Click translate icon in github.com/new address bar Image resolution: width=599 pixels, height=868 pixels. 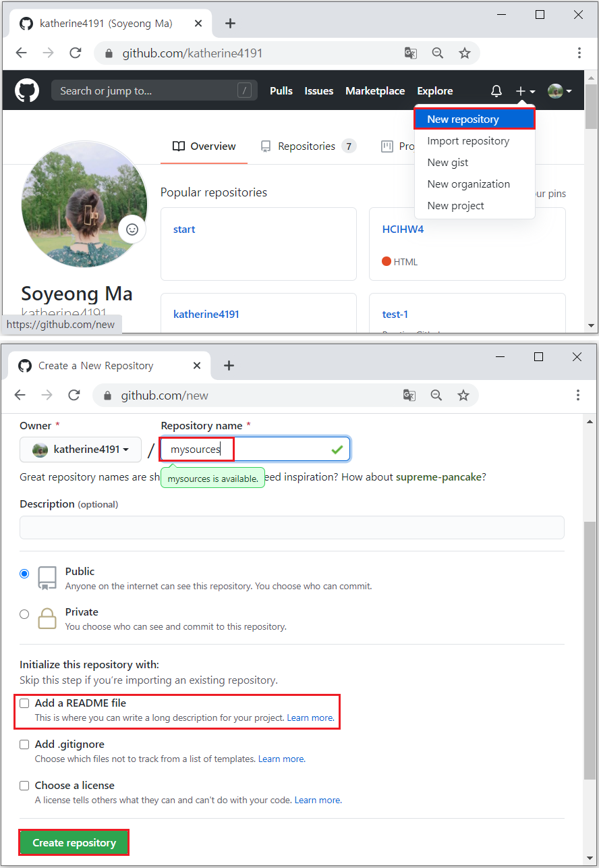click(409, 396)
